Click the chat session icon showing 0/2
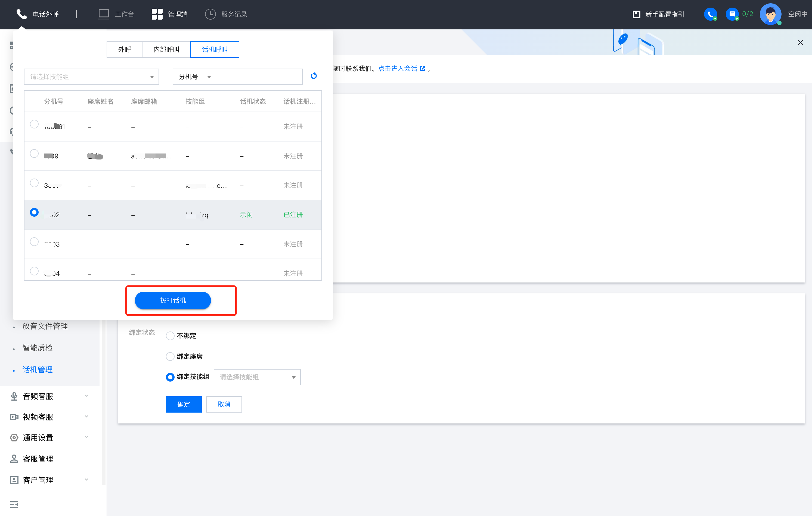The width and height of the screenshot is (812, 516). pos(732,14)
